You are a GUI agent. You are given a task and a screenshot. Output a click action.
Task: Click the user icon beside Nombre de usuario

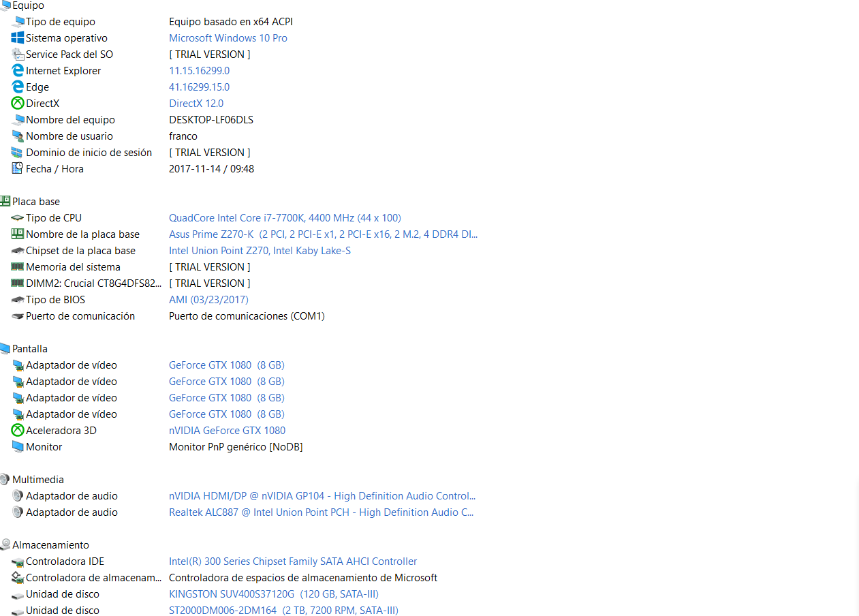click(18, 136)
